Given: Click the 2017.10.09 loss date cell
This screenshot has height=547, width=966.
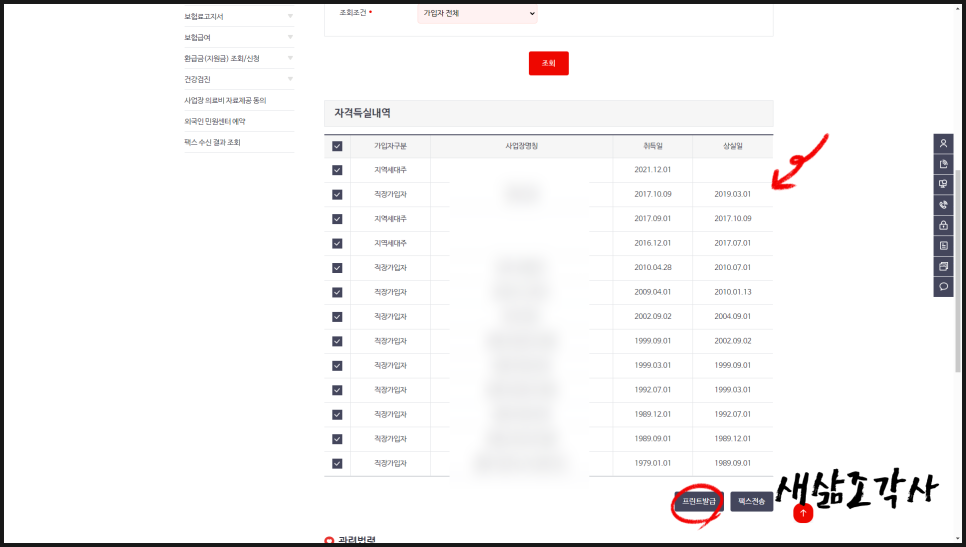Looking at the screenshot, I should [733, 218].
